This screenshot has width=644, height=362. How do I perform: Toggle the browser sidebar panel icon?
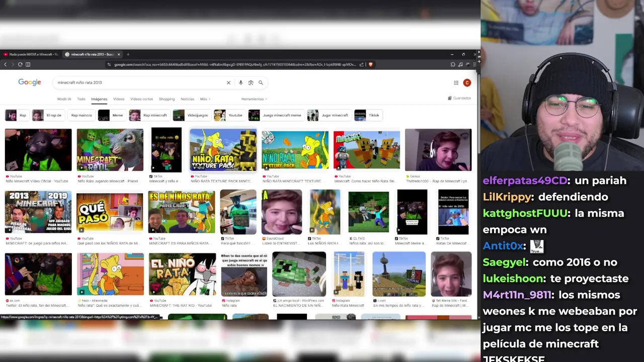pyautogui.click(x=28, y=64)
